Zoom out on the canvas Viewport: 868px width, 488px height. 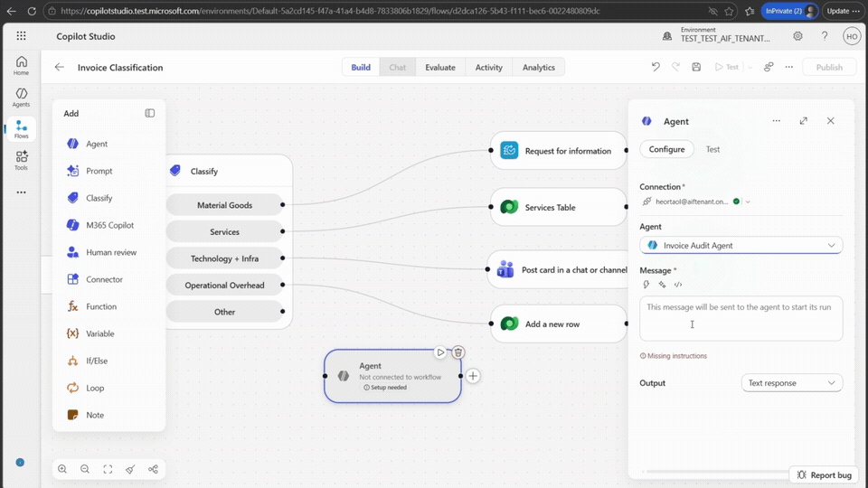(85, 469)
